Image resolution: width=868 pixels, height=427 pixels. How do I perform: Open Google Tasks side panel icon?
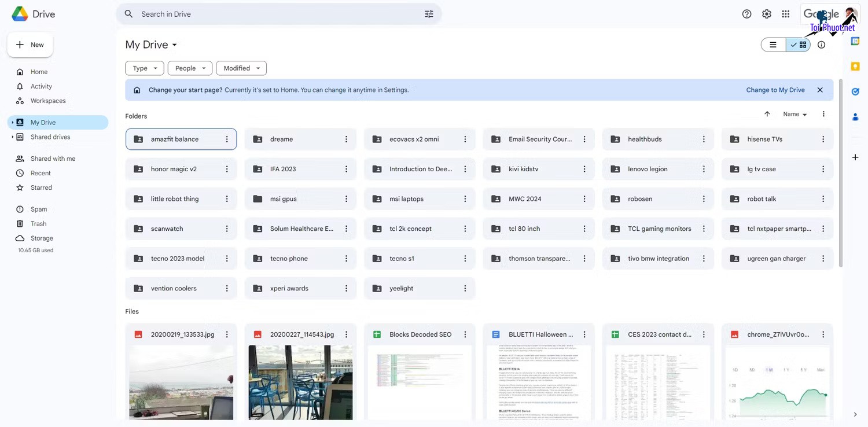[855, 91]
